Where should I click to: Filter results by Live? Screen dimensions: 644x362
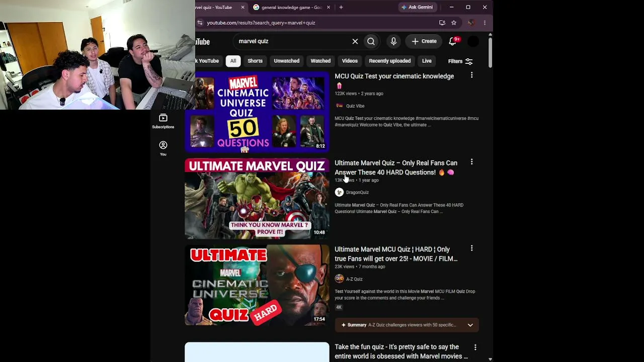[427, 61]
